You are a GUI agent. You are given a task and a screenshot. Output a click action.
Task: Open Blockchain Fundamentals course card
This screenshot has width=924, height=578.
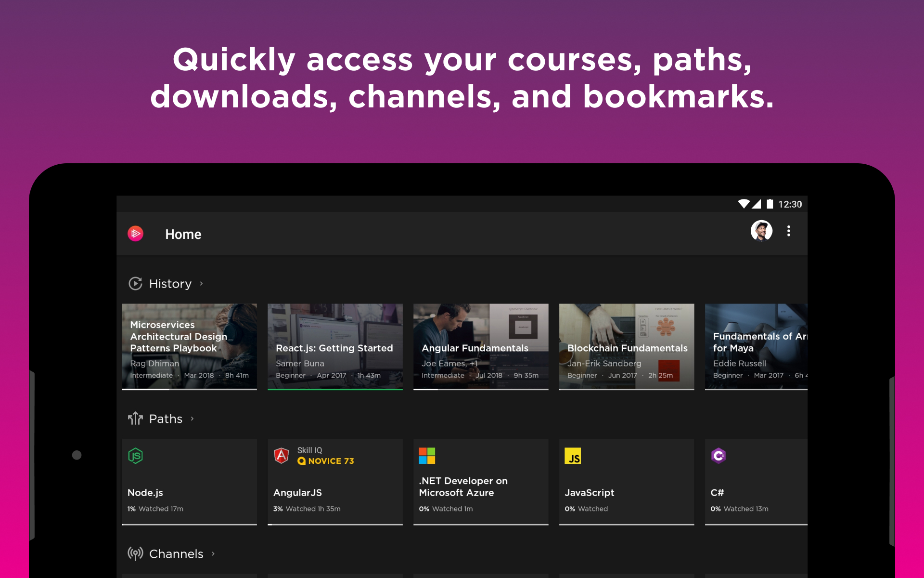[x=627, y=346]
